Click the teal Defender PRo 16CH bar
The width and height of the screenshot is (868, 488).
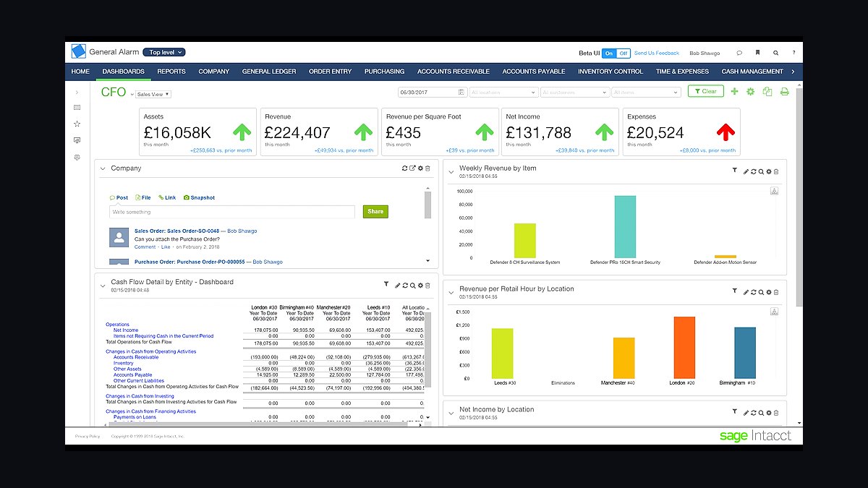[625, 226]
